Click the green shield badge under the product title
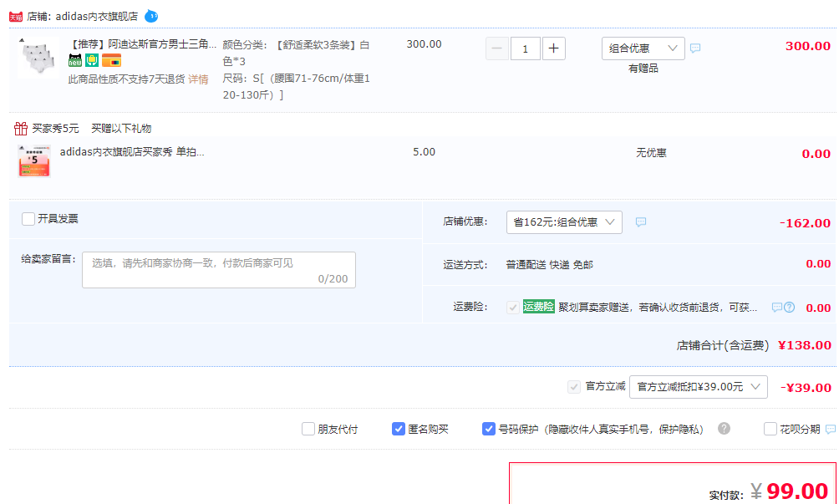839x504 pixels. pos(92,60)
